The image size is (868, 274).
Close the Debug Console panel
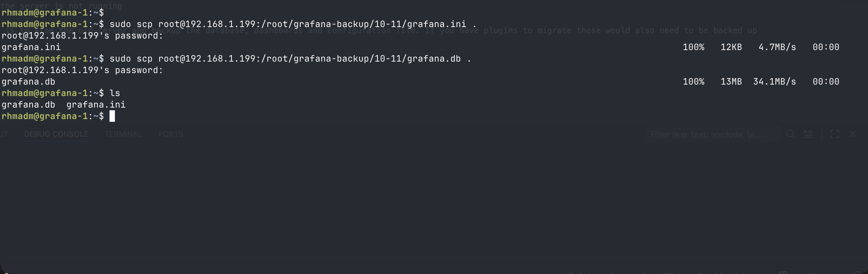(852, 134)
